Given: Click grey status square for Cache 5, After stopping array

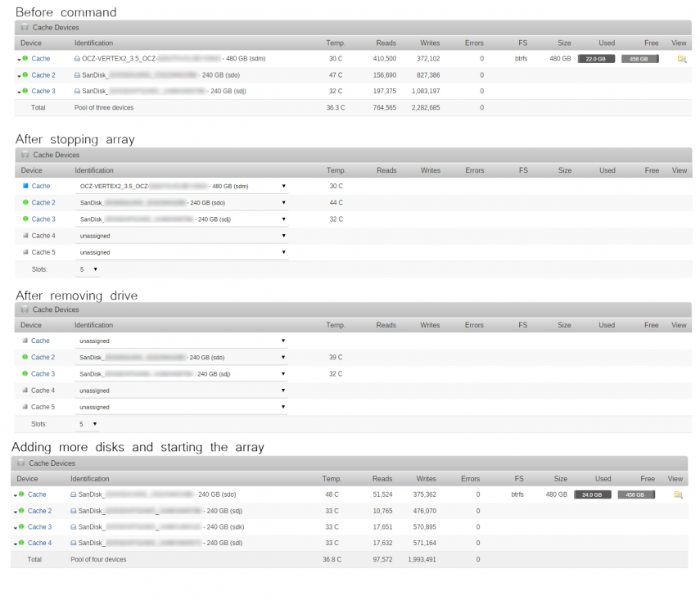Looking at the screenshot, I should pyautogui.click(x=25, y=252).
